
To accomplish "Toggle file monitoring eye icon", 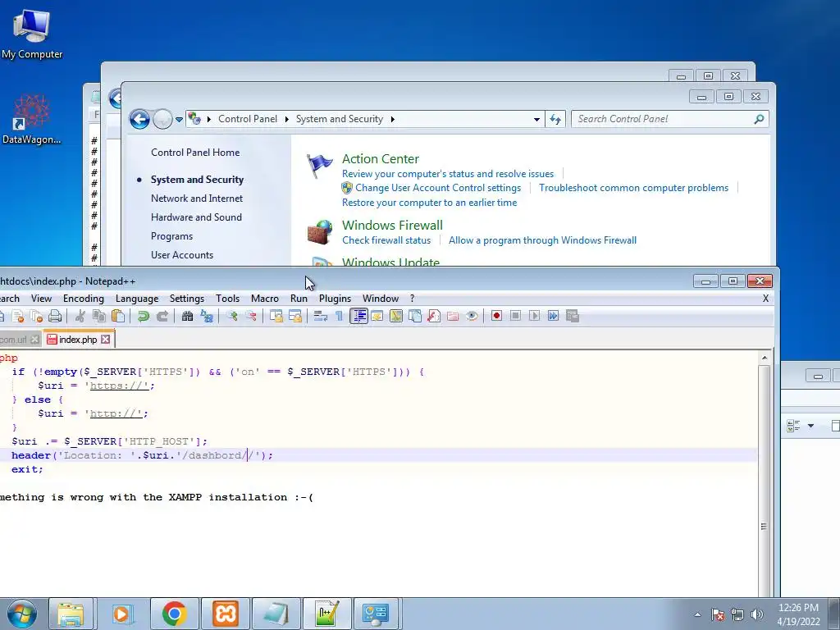I will (x=472, y=316).
